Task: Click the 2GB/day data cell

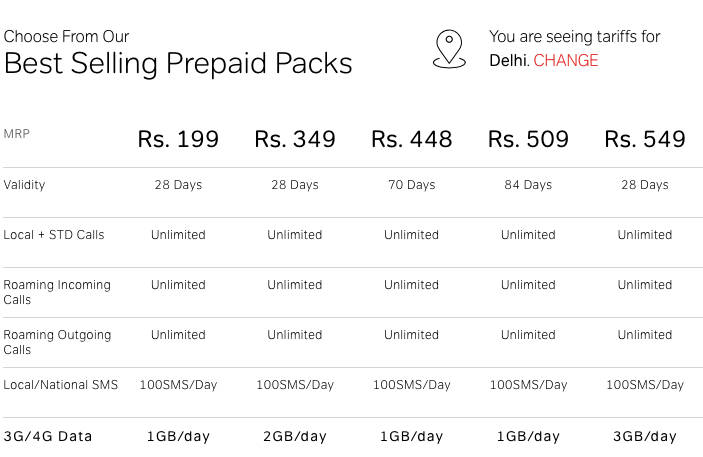Action: pos(295,436)
